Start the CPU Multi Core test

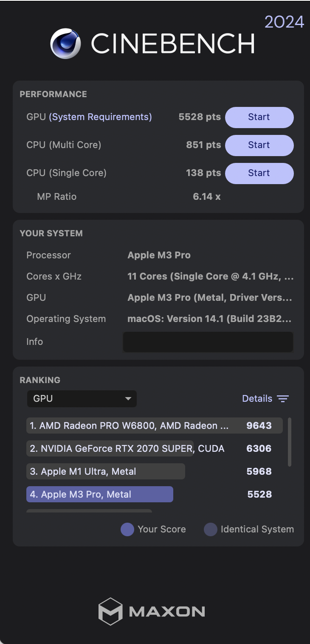click(x=259, y=145)
